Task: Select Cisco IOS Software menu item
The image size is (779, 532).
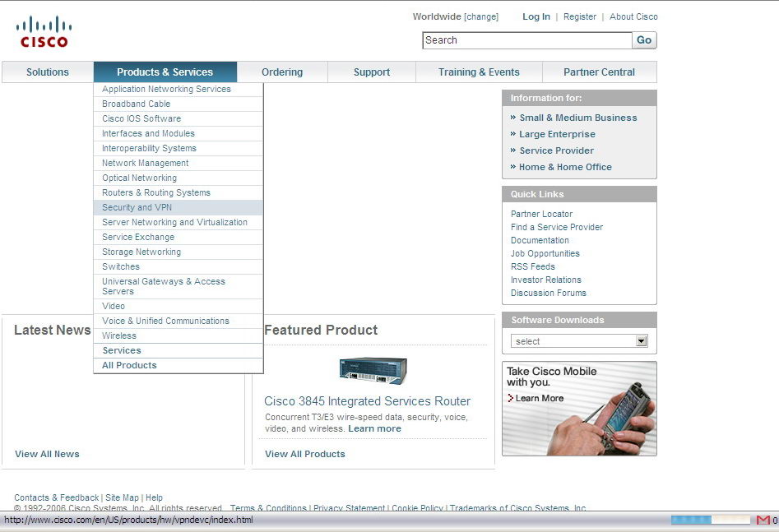Action: 179,118
